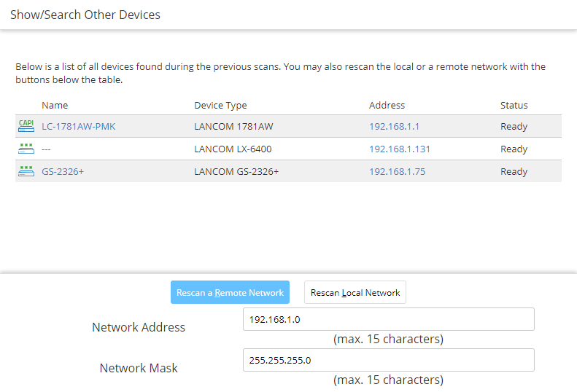
Task: Click the CAPI router icon for LC-1781AW-PMK
Action: [x=26, y=126]
